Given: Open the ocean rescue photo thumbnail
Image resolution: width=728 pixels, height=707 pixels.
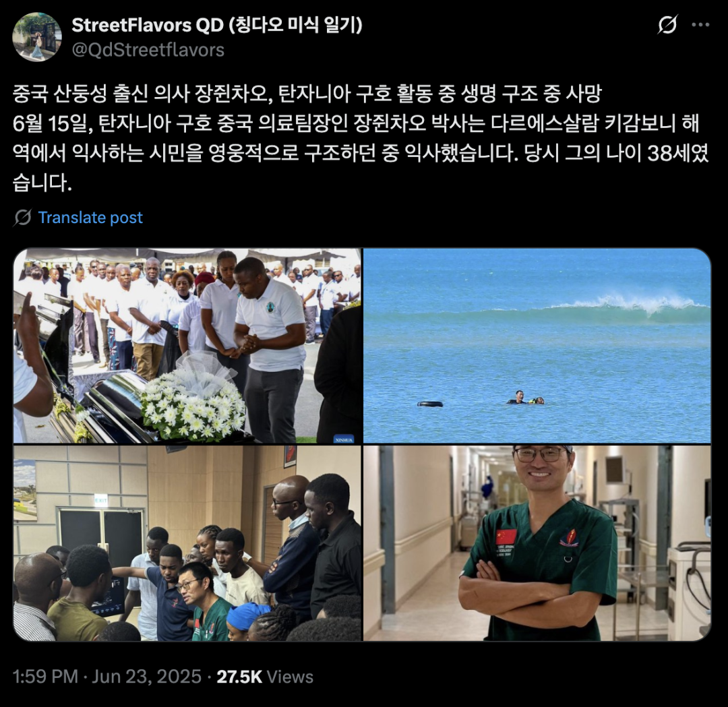Looking at the screenshot, I should [x=537, y=346].
